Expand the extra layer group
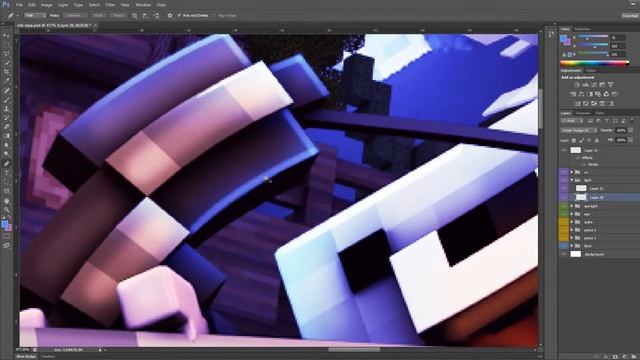Viewport: 640px width, 360px height. (x=572, y=222)
